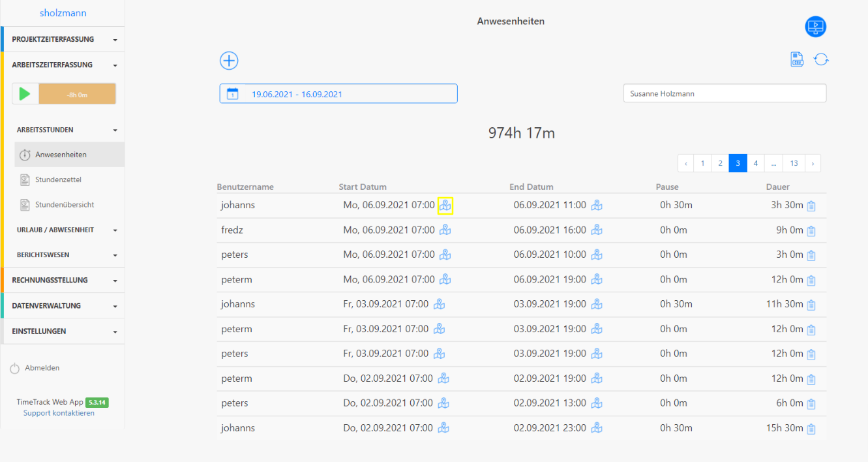Open end location map for johanns 06.09.2021 11:00
The height and width of the screenshot is (462, 868).
pyautogui.click(x=597, y=206)
